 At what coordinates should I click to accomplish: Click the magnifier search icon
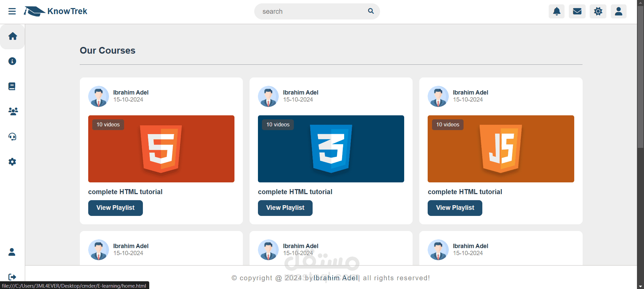click(371, 11)
